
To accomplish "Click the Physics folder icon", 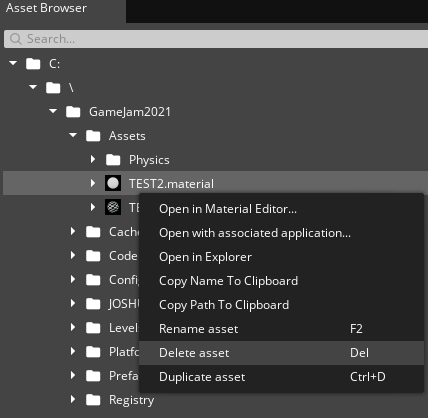I will tap(113, 160).
